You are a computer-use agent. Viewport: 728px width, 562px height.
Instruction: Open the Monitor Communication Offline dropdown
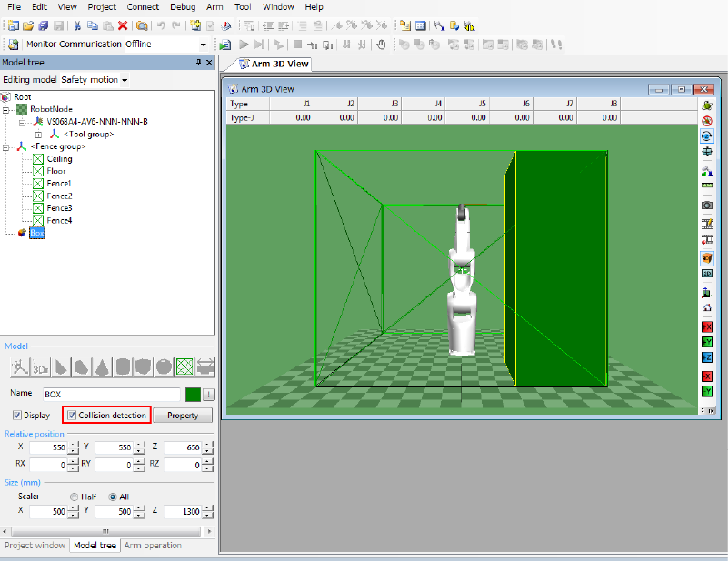204,45
